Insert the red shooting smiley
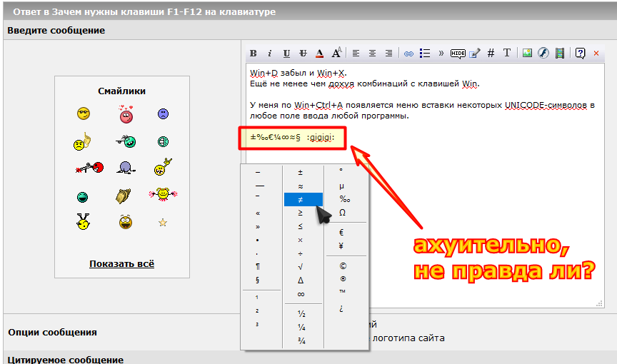The height and width of the screenshot is (364, 617). (x=89, y=168)
